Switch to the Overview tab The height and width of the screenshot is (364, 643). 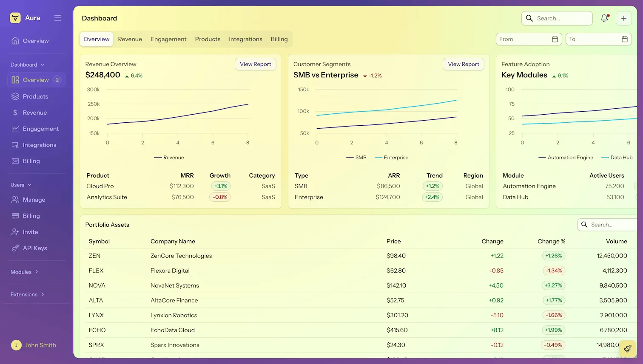click(97, 39)
